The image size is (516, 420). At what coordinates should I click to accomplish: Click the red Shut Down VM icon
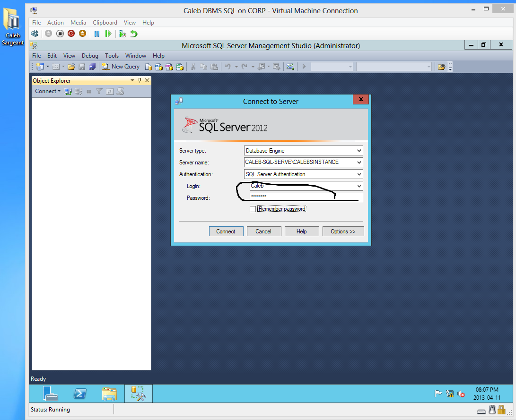71,34
